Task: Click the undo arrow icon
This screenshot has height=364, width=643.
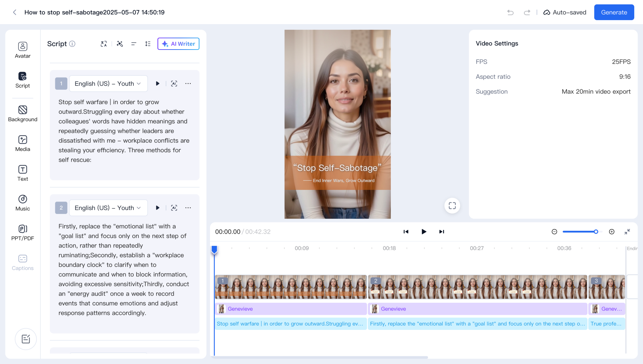Action: 510,12
